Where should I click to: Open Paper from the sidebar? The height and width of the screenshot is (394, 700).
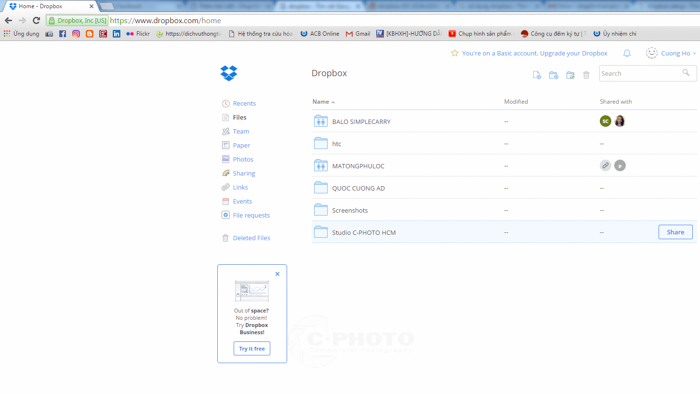point(241,145)
